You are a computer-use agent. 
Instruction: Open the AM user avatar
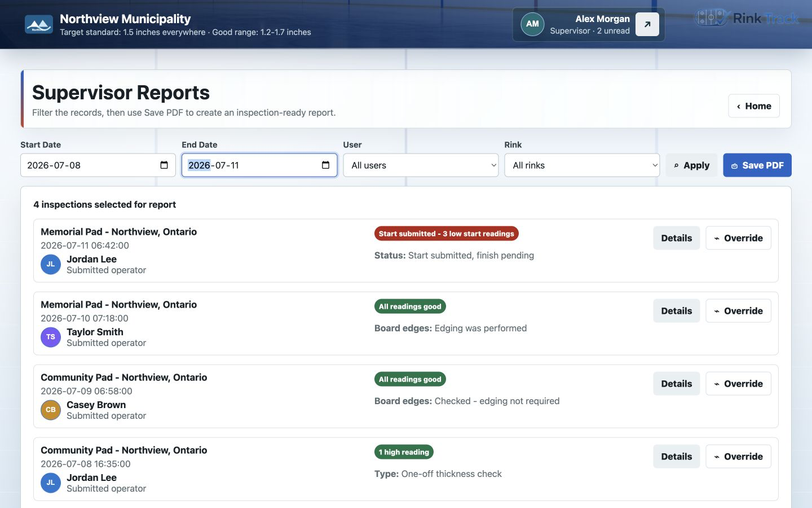532,24
